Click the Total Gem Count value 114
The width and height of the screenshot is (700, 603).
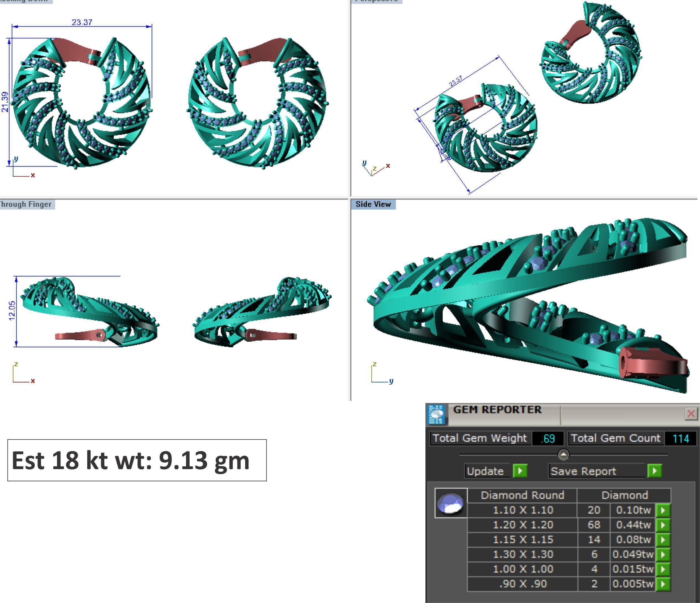[680, 439]
